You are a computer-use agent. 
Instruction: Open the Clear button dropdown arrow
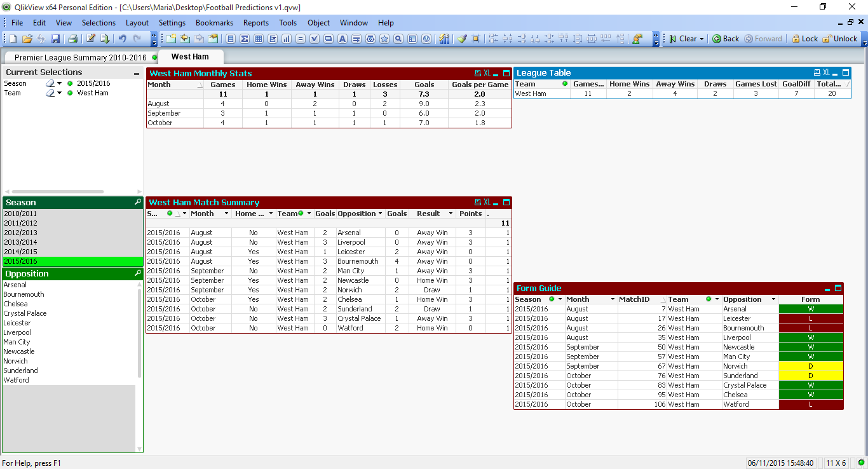pos(702,39)
